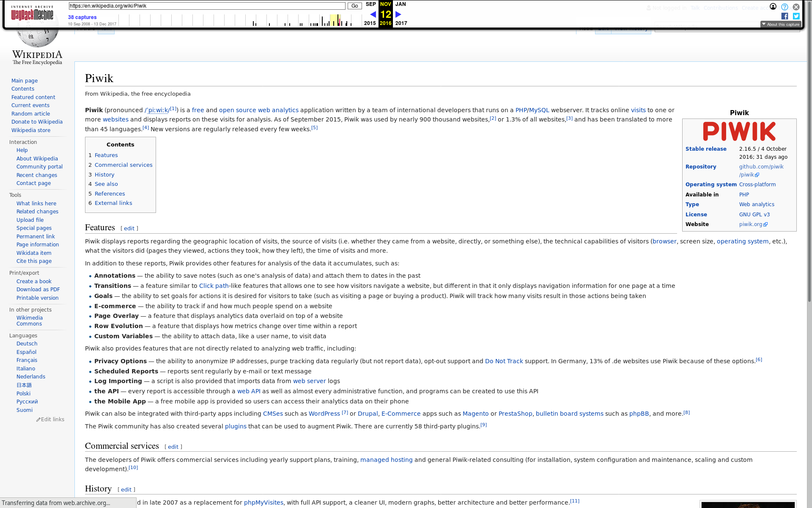Click Edit links pencil in Languages
This screenshot has width=812, height=508.
(x=50, y=420)
